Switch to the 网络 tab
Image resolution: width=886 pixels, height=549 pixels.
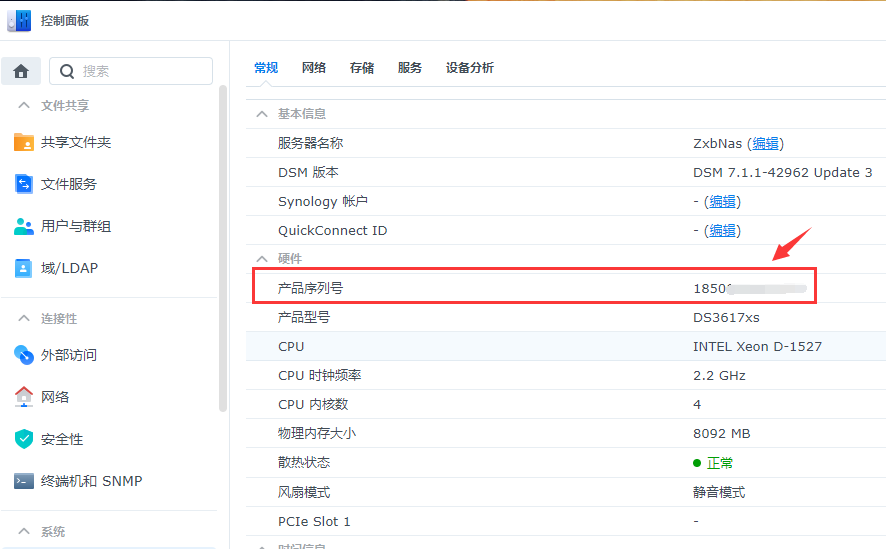click(314, 68)
